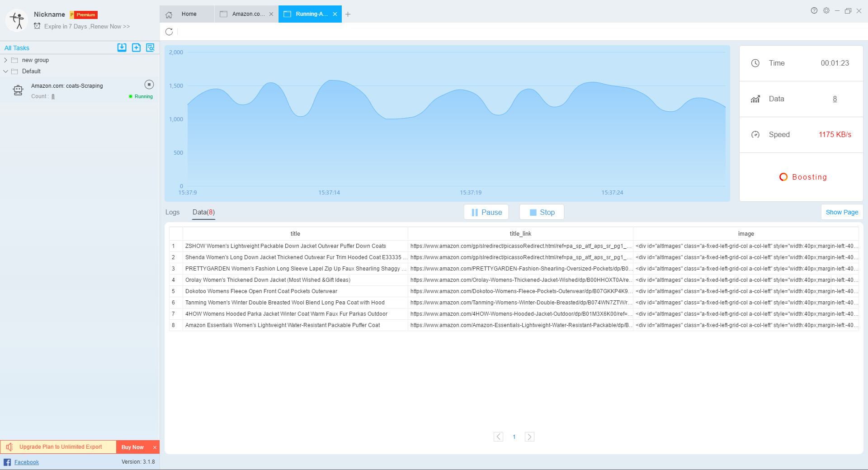Viewport: 868px width, 470px height.
Task: Click the robot icon of Amazon.com task
Action: point(18,90)
